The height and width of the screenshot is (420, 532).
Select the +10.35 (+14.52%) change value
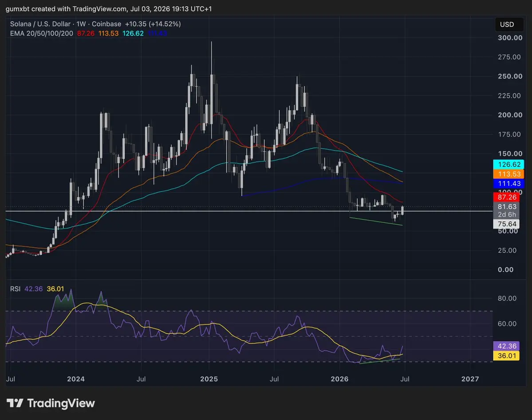coord(153,24)
